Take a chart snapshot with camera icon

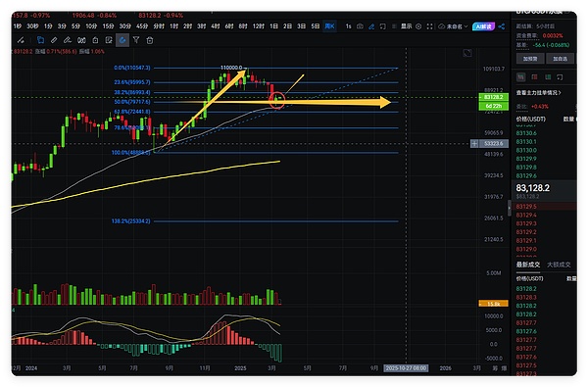click(x=360, y=26)
